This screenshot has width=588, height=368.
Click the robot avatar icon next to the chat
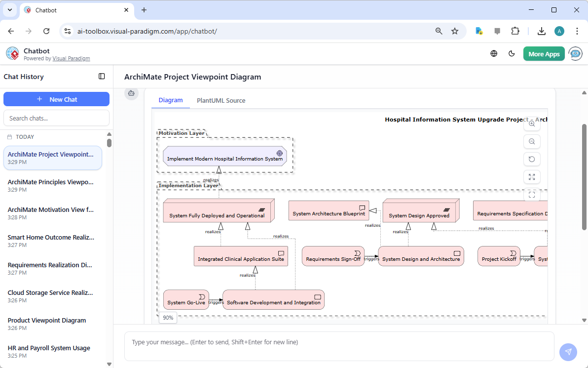click(x=131, y=93)
